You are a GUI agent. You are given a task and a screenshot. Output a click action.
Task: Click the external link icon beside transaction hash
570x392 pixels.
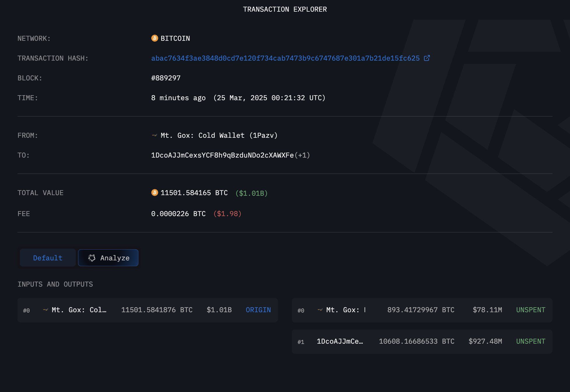tap(427, 58)
